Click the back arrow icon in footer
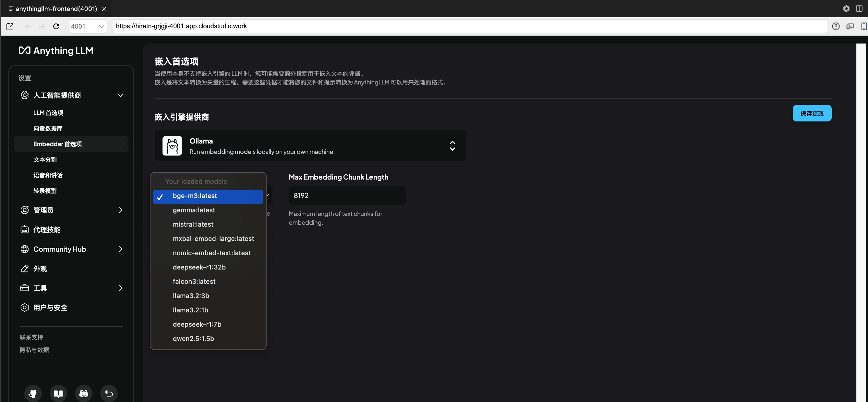Viewport: 868px width, 402px height. click(x=109, y=393)
